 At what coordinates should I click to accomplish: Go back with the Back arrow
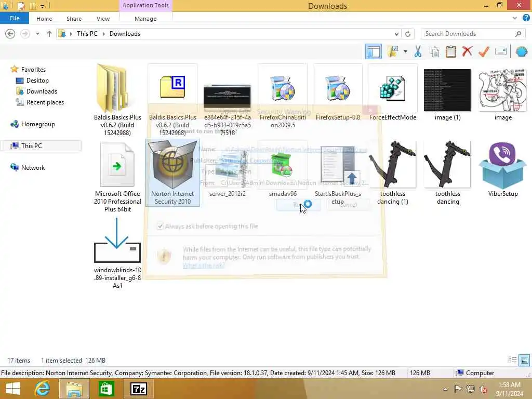click(10, 34)
